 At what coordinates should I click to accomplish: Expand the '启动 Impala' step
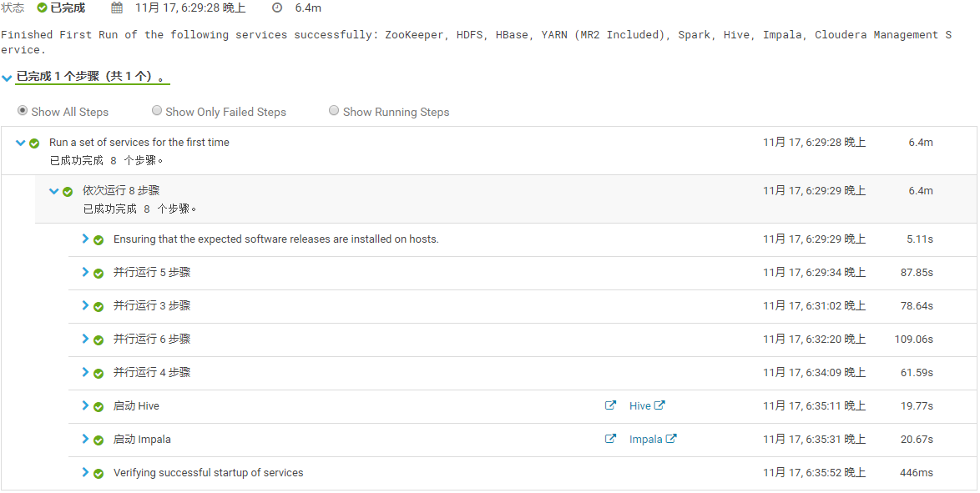point(86,439)
